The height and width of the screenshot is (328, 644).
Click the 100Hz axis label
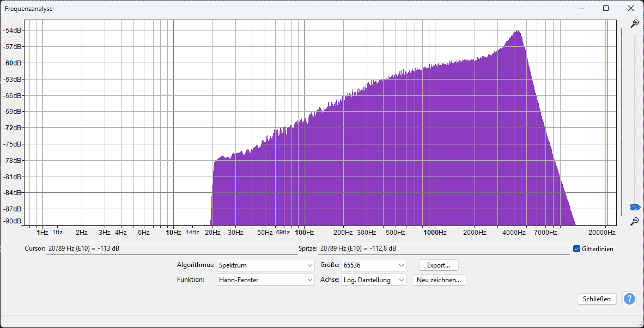(305, 232)
